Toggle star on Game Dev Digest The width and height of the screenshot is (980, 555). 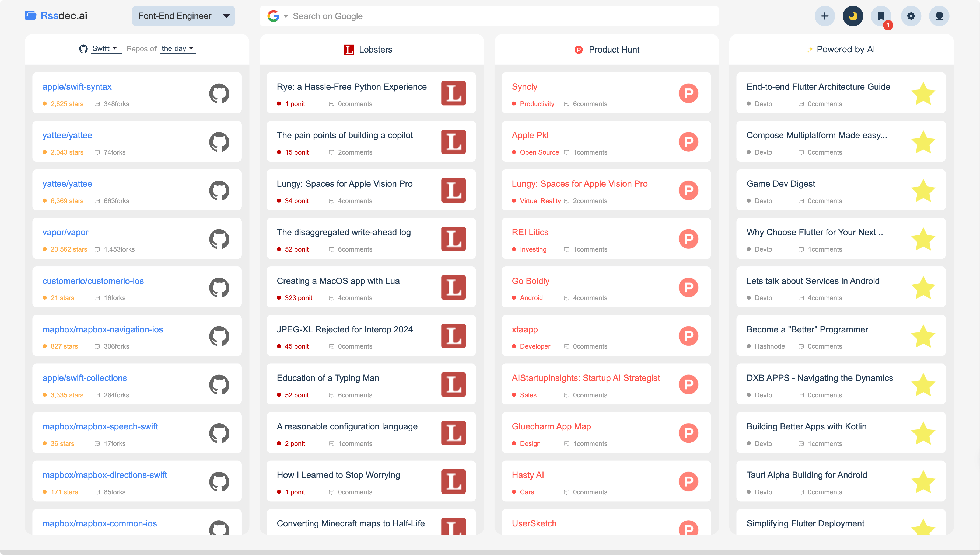[923, 190]
